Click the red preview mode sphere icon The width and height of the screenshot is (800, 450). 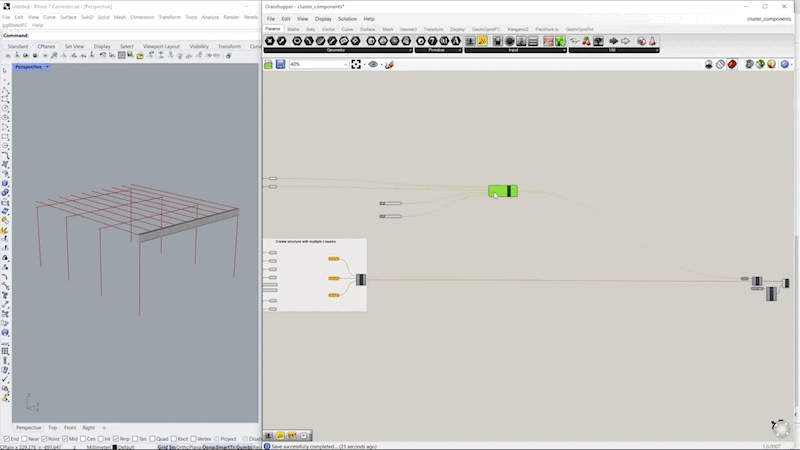point(732,64)
